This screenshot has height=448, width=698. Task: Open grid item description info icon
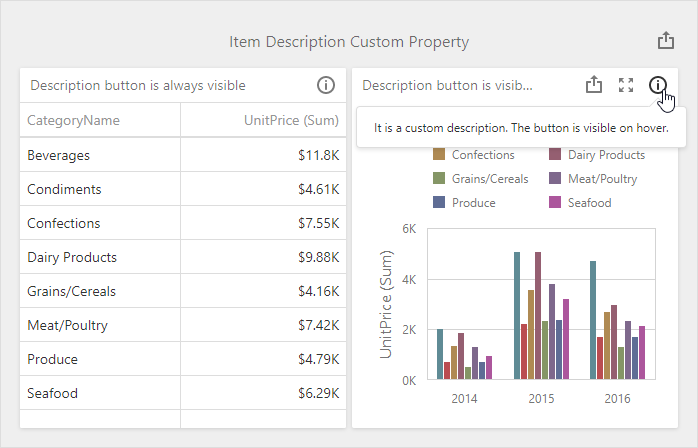coord(326,85)
